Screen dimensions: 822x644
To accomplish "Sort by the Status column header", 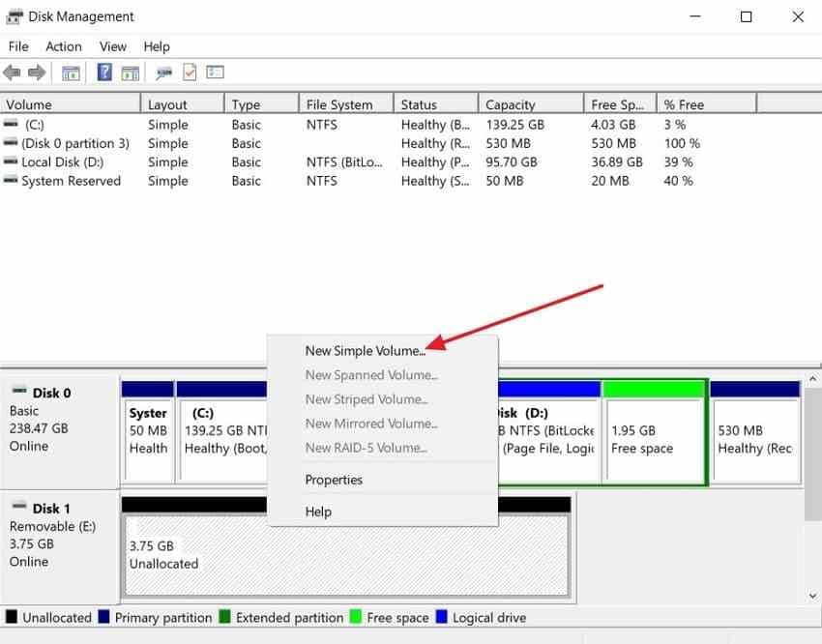I will [436, 104].
